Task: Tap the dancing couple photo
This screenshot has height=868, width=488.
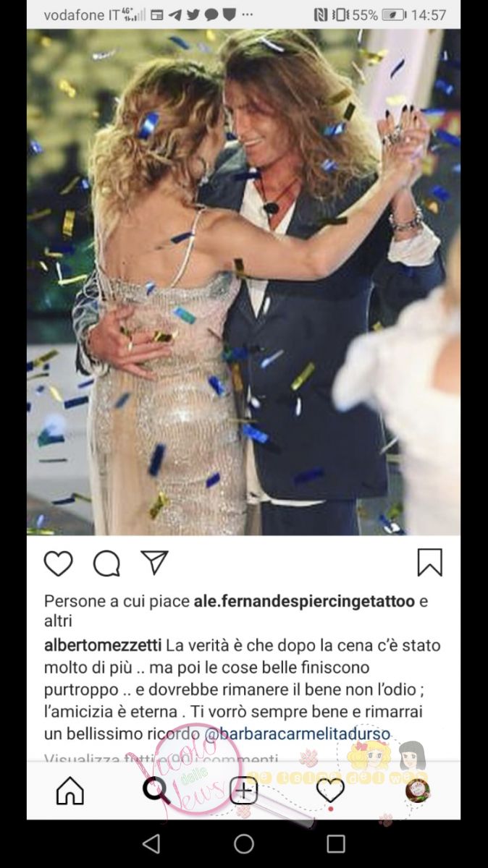Action: tap(243, 282)
